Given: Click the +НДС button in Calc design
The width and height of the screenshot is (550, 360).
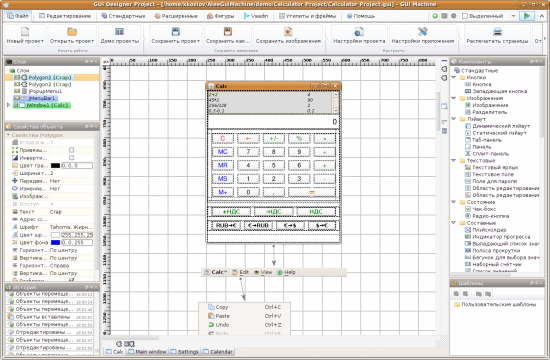Looking at the screenshot, I should coord(231,212).
